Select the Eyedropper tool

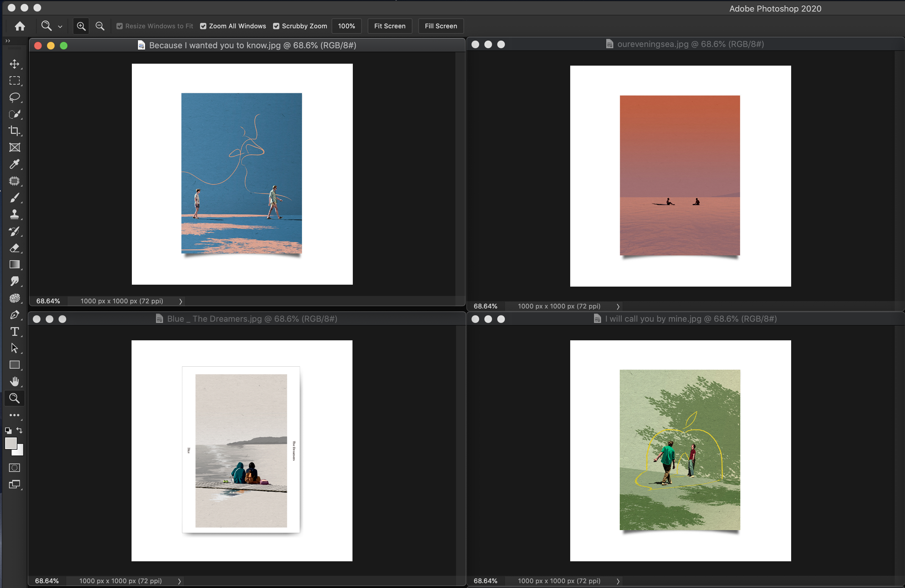(14, 164)
